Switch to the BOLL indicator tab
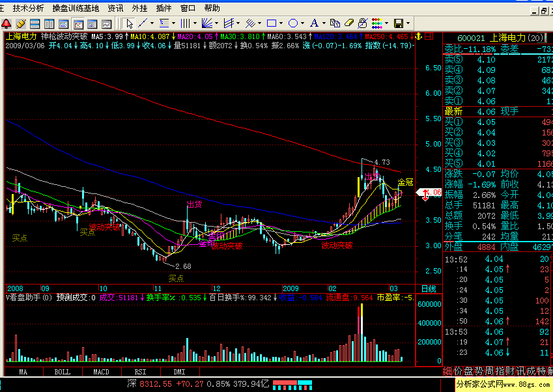553x392 pixels. [x=63, y=372]
